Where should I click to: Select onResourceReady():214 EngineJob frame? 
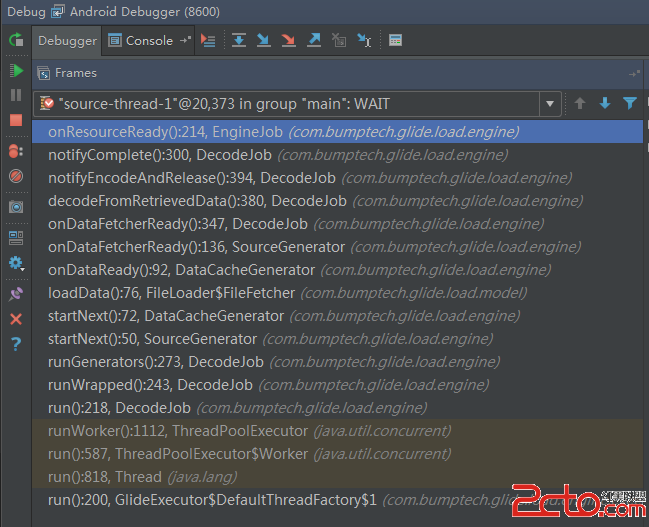(x=337, y=132)
